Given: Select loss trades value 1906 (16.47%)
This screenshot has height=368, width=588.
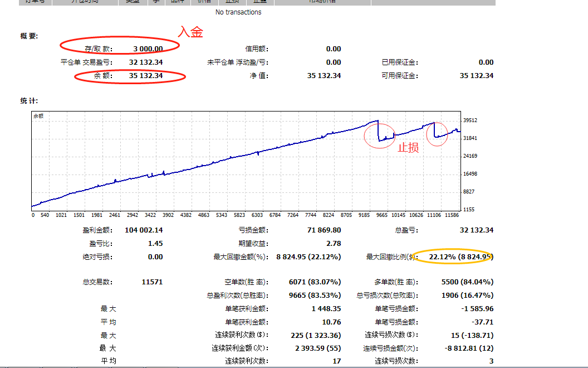Looking at the screenshot, I should (x=467, y=296).
